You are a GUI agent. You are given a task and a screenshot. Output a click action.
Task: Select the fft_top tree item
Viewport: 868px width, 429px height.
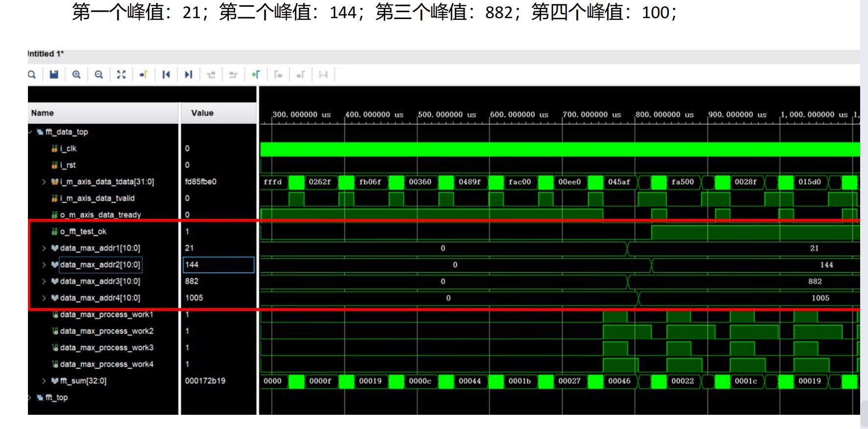56,398
